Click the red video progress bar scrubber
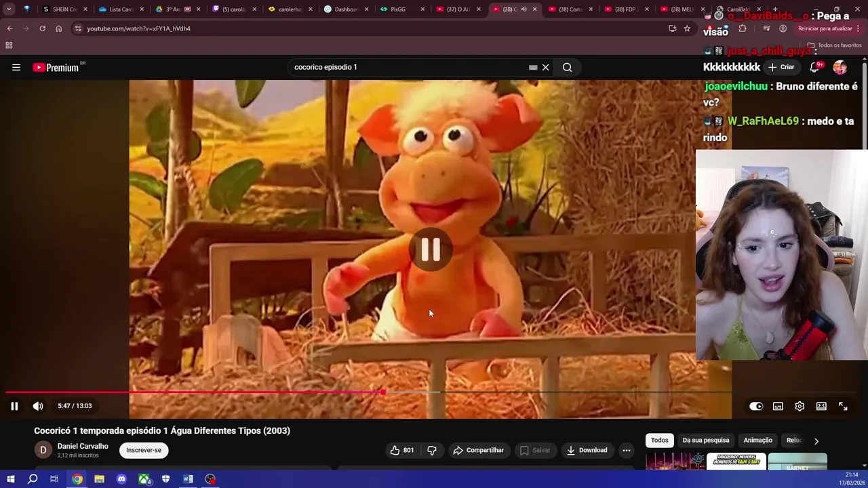 (383, 392)
